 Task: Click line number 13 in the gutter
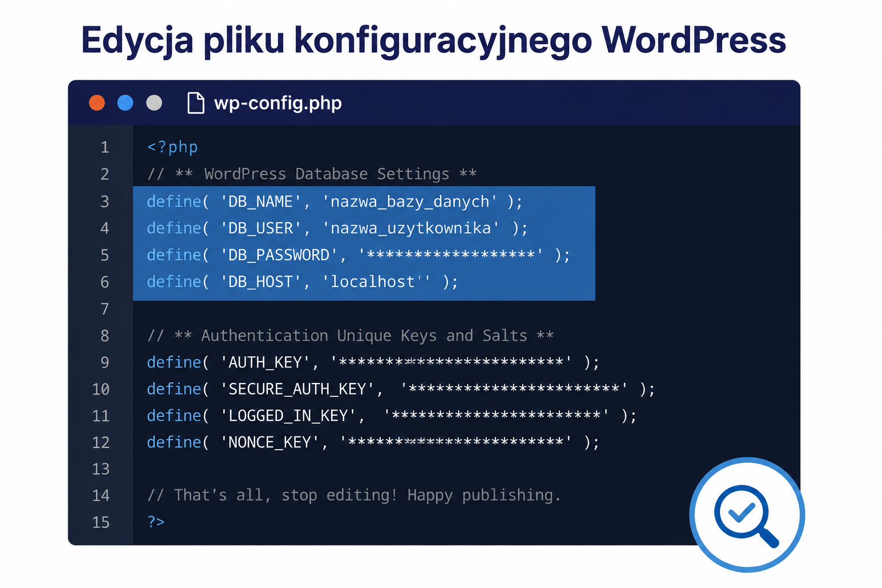[x=100, y=469]
